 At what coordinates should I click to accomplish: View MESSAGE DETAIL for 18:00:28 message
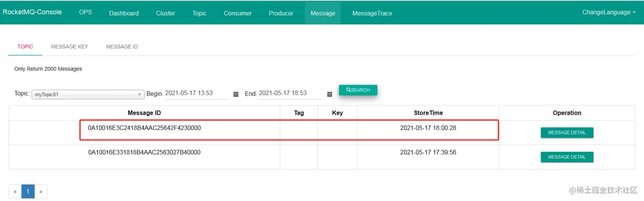(567, 133)
